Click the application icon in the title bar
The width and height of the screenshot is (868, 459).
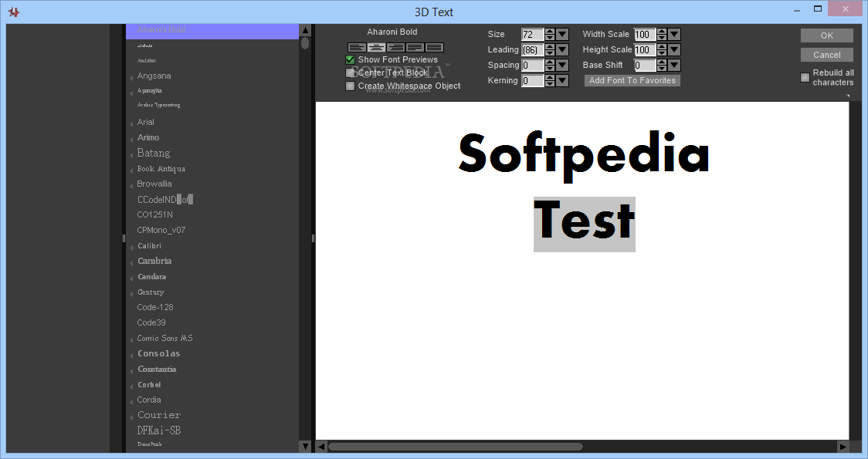point(14,12)
